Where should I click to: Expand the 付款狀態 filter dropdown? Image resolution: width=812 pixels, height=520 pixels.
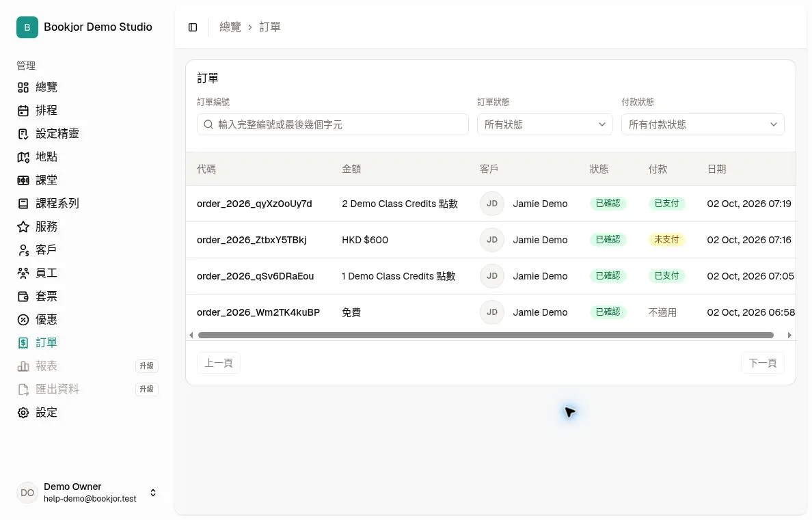[x=703, y=125]
